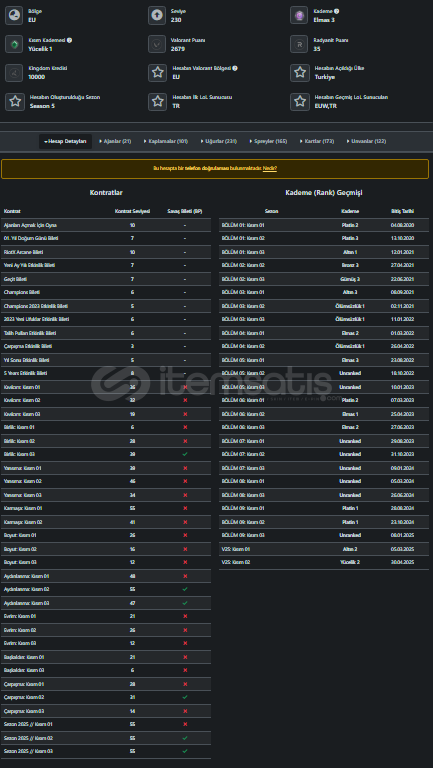Click the Ajanları Açmak İçin Oyna contract row
The width and height of the screenshot is (433, 768).
106,225
